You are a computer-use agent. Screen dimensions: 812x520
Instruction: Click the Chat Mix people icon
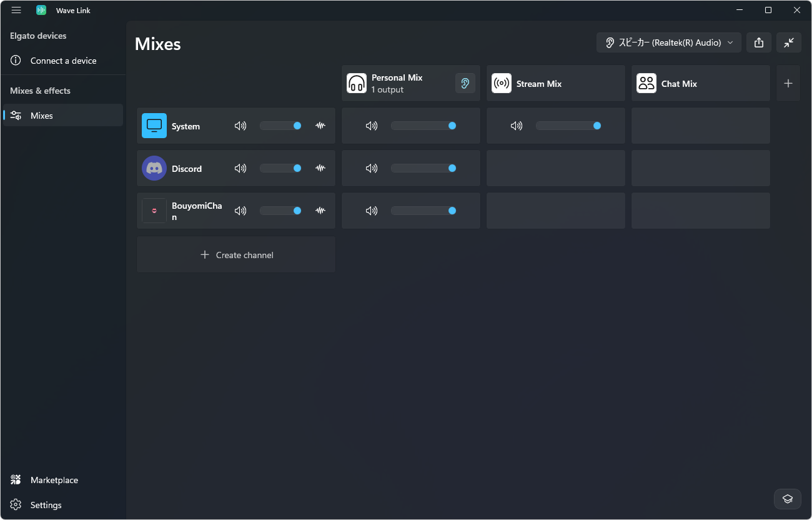click(x=646, y=83)
